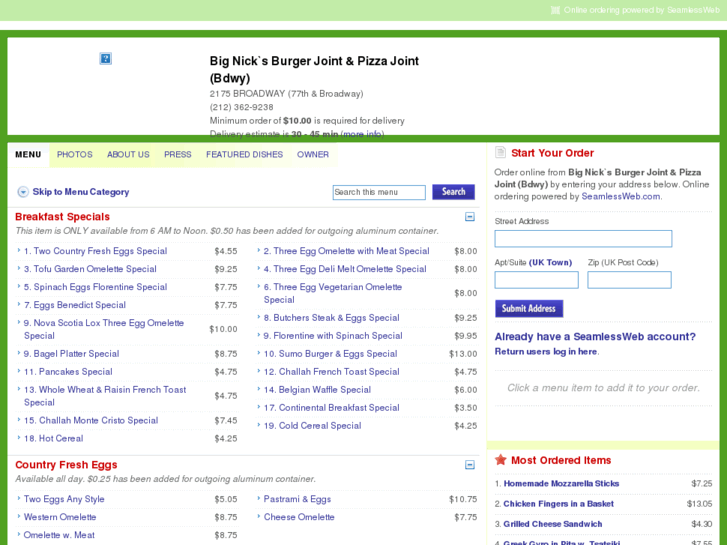The image size is (727, 545).
Task: Add Butchers Steak & Eggs Special
Action: click(x=332, y=318)
